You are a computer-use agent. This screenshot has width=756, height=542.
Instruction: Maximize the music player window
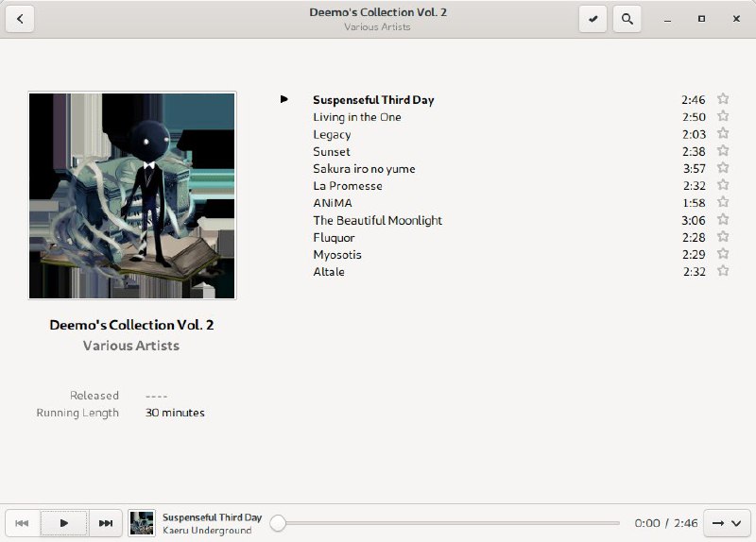click(x=701, y=19)
